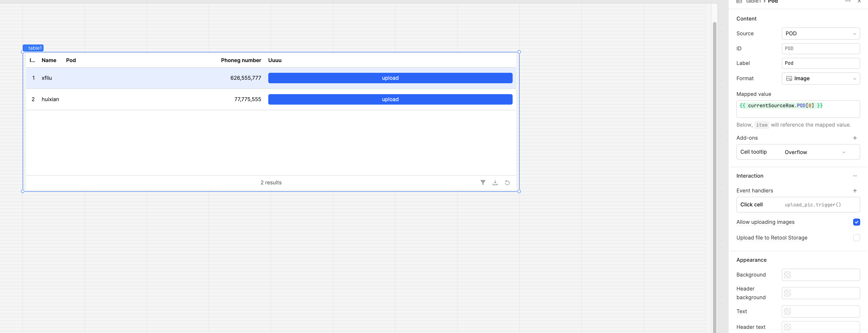Add an event handler with plus icon
Screen dimensions: 868x333
tap(854, 191)
